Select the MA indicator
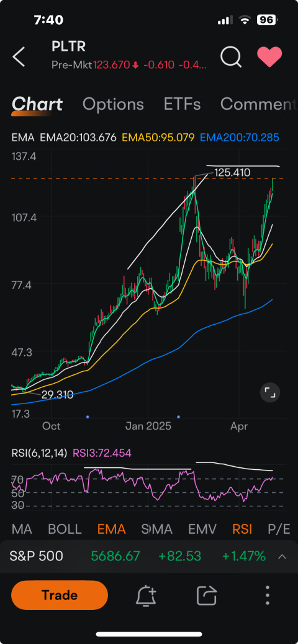 point(22,529)
